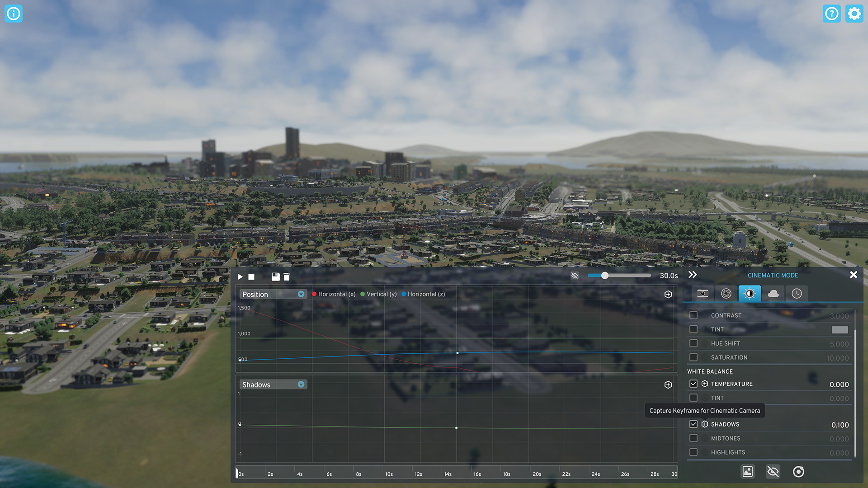
Task: Play the cinematic camera sequence
Action: [240, 277]
